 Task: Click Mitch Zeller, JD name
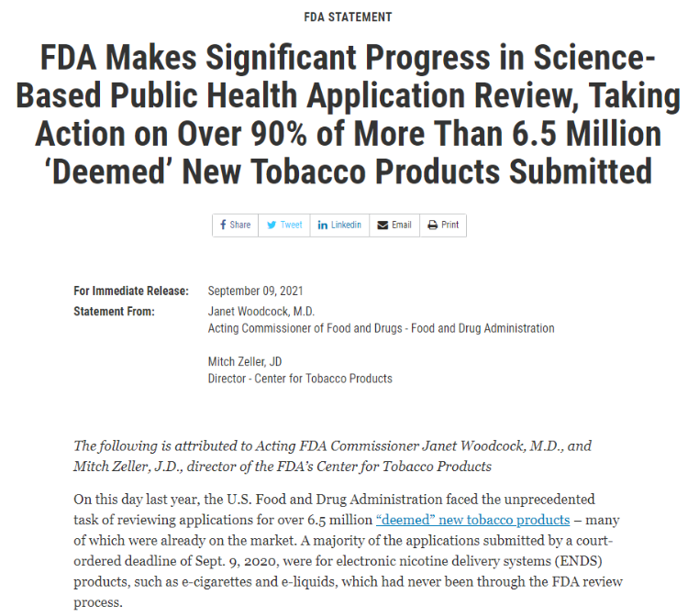(245, 362)
